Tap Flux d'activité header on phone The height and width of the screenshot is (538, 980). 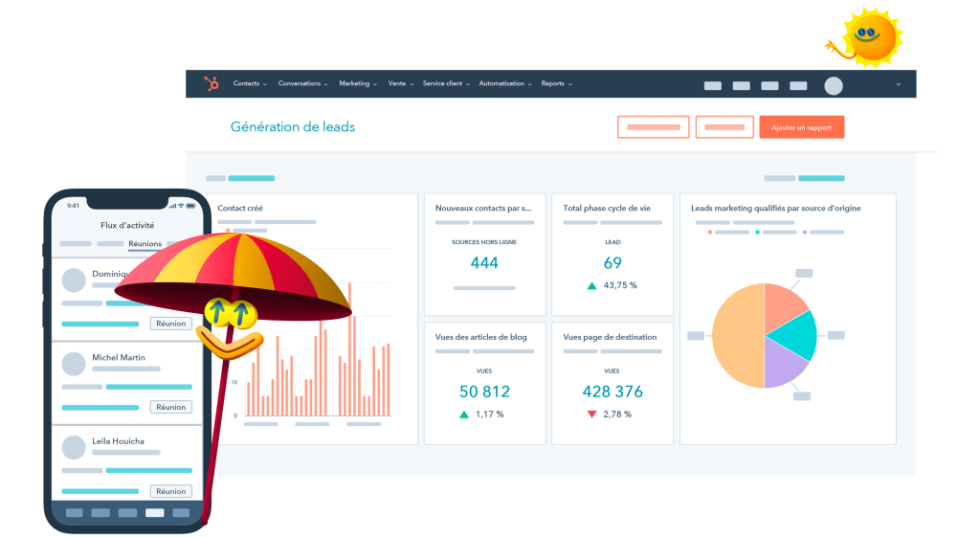pyautogui.click(x=127, y=225)
